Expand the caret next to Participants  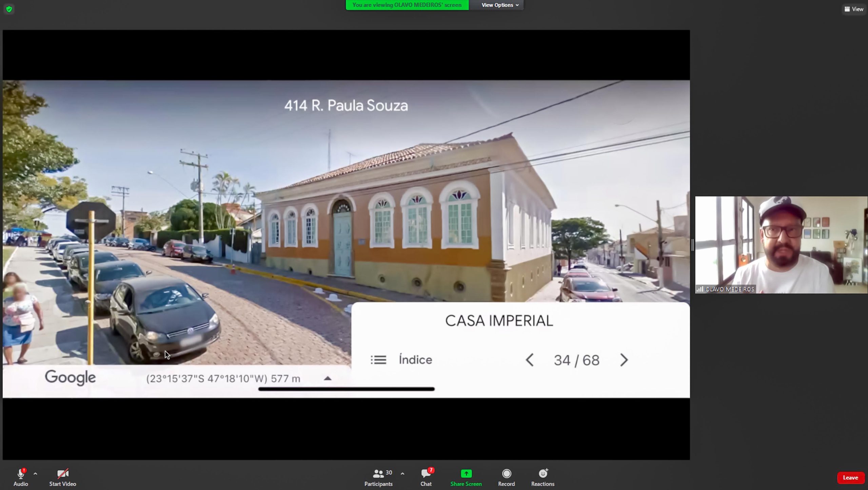click(x=402, y=474)
